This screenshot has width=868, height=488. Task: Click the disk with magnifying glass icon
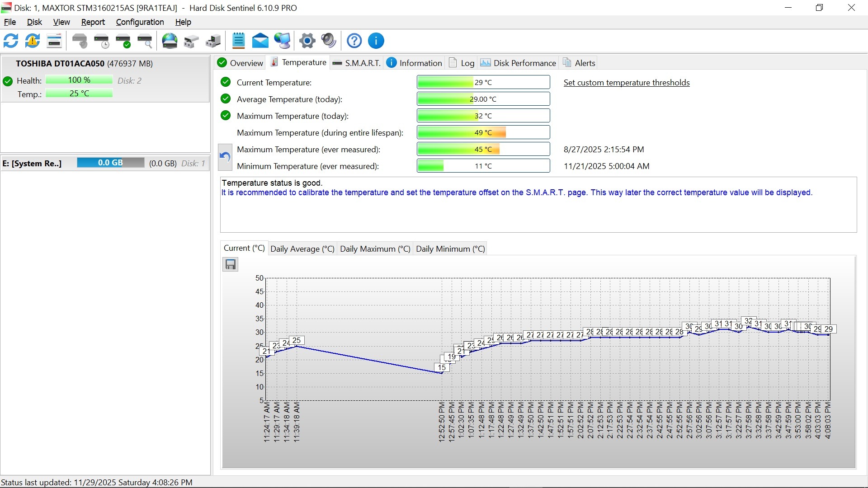pos(145,41)
